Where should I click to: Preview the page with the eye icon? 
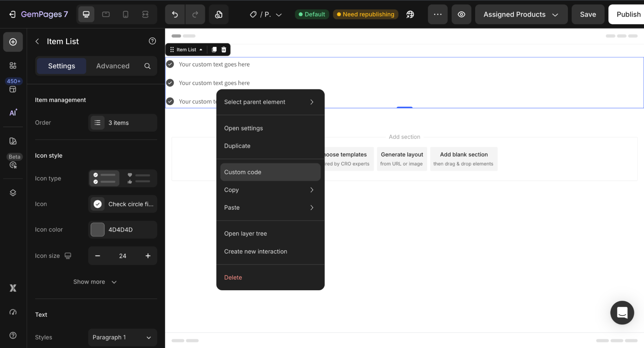tap(461, 14)
